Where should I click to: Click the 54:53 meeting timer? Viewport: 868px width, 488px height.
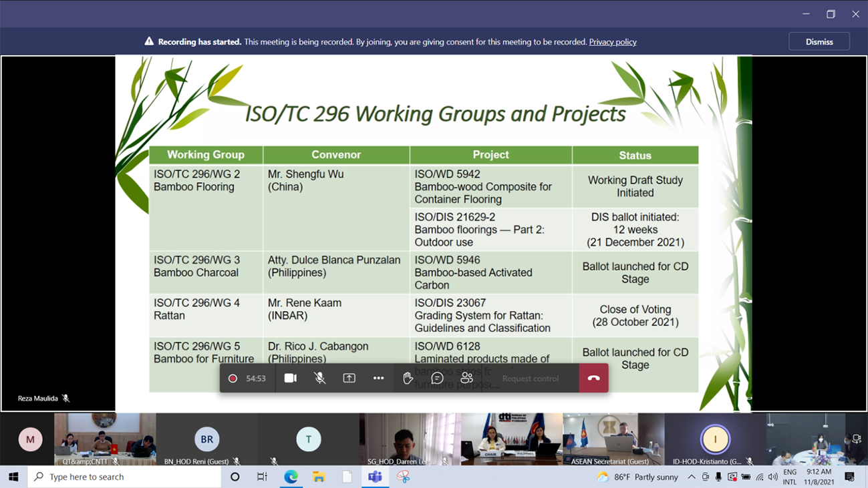[x=256, y=379]
